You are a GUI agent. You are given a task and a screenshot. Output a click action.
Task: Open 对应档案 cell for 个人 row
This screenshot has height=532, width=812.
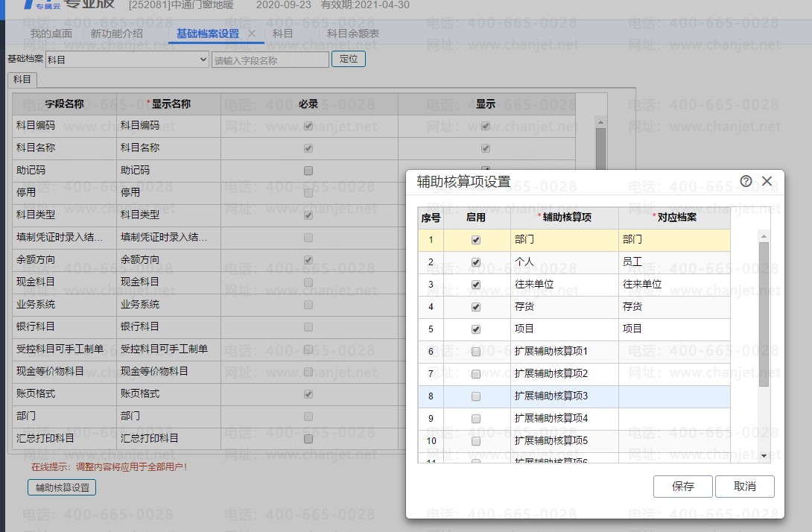pyautogui.click(x=673, y=262)
